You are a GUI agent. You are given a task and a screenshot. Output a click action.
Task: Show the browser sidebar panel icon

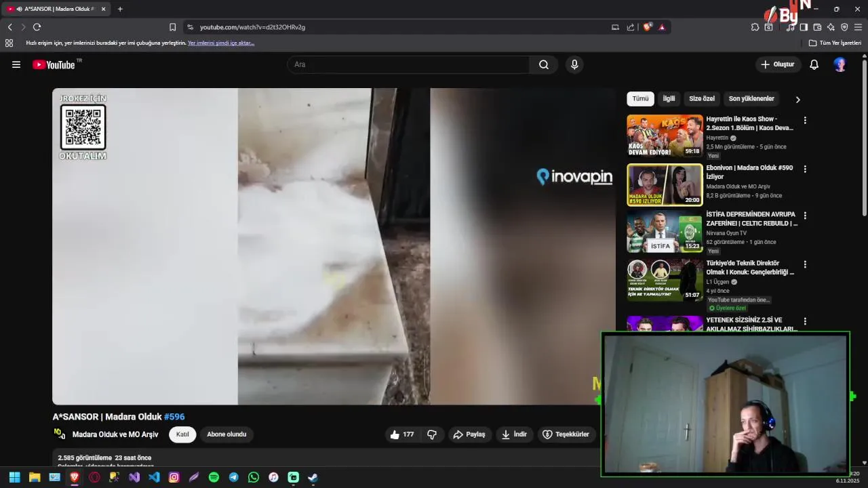pos(804,27)
